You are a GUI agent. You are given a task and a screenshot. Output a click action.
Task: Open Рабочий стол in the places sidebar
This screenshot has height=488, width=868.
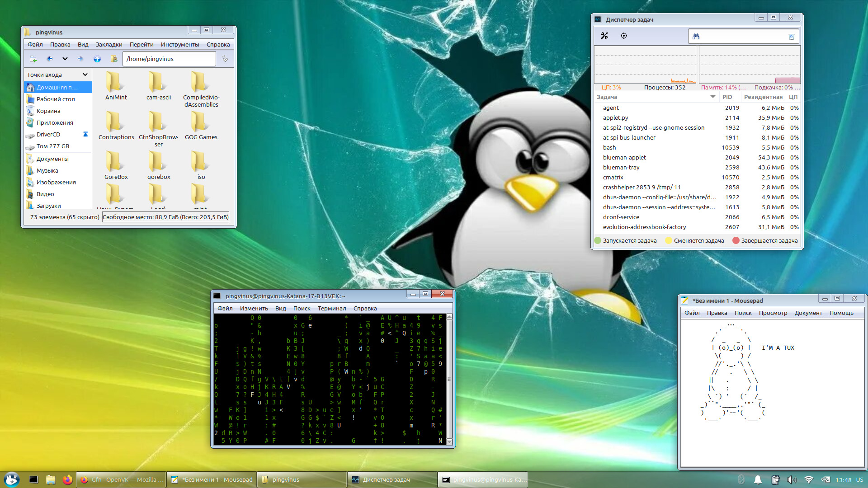(58, 99)
